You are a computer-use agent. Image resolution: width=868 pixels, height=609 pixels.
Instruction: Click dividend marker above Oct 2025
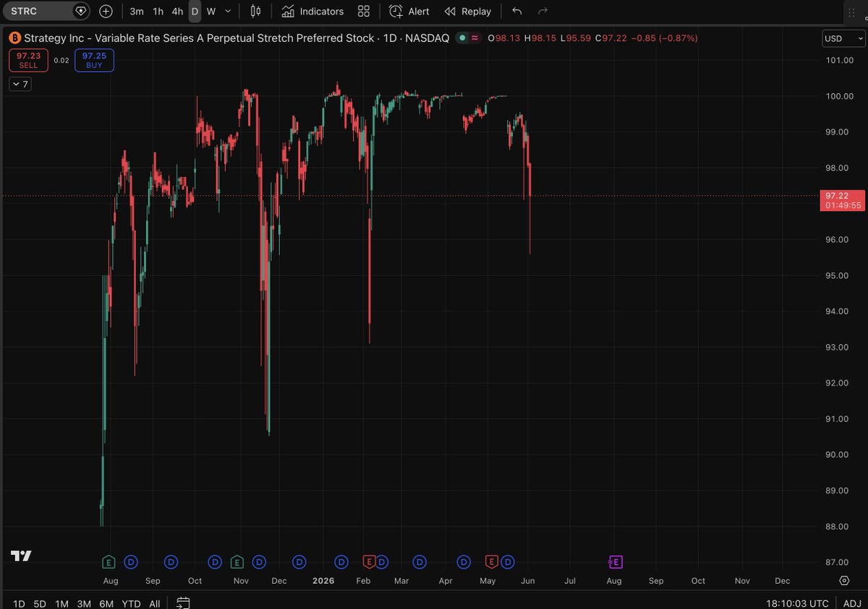[215, 562]
